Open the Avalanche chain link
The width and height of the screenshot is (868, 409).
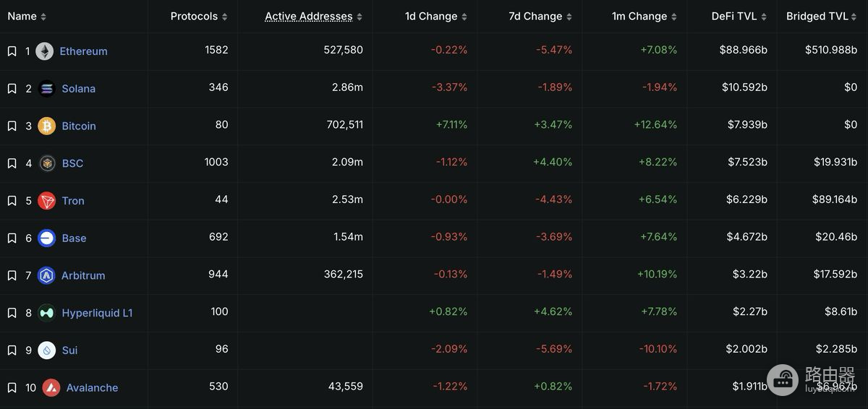pyautogui.click(x=92, y=388)
